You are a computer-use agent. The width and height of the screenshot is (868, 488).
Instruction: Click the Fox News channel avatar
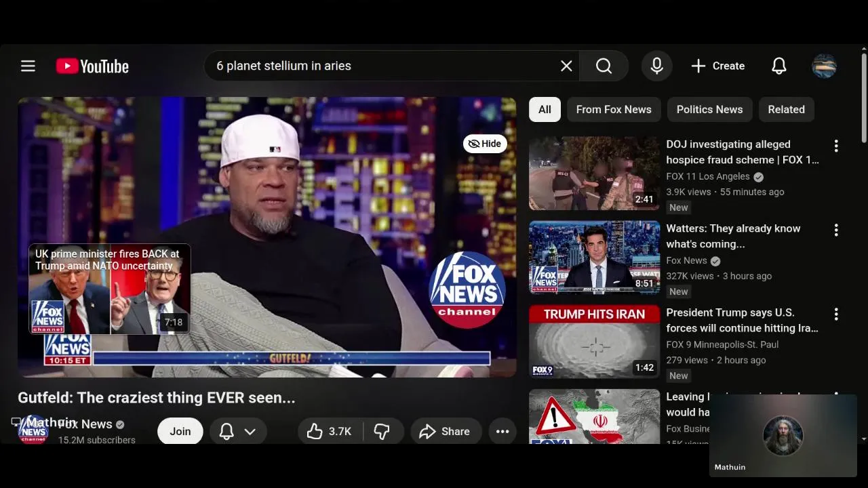point(33,430)
